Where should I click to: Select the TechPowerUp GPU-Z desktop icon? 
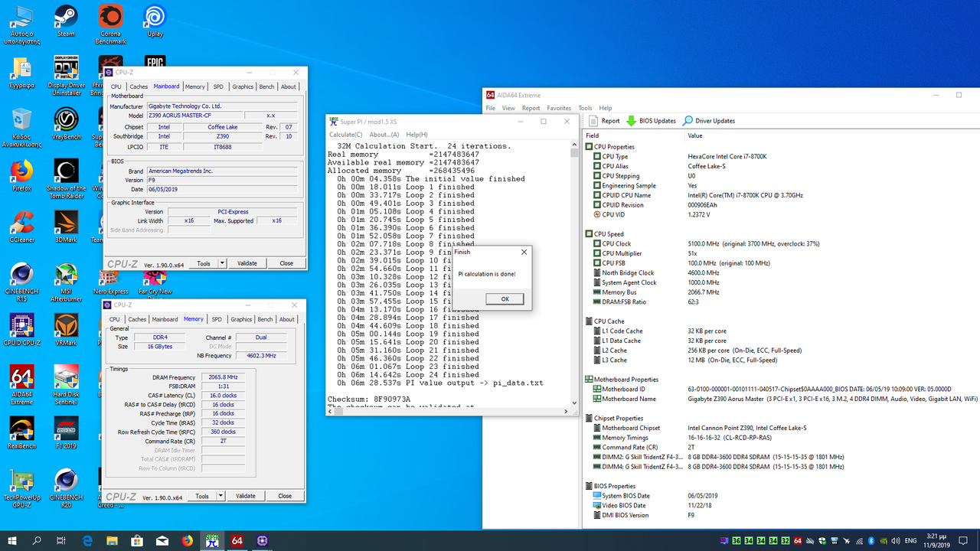[21, 488]
